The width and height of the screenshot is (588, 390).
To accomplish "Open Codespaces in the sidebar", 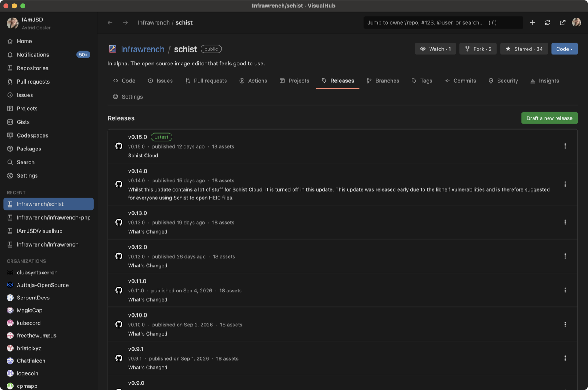I will [x=49, y=135].
